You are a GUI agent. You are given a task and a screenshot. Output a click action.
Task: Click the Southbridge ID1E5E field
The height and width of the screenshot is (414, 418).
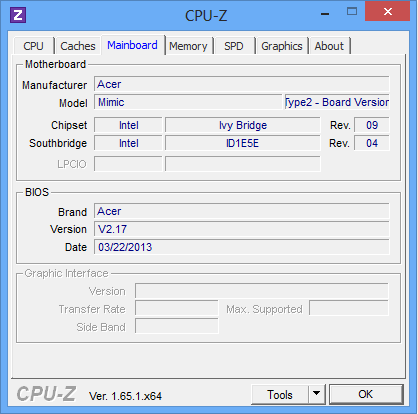(x=243, y=143)
